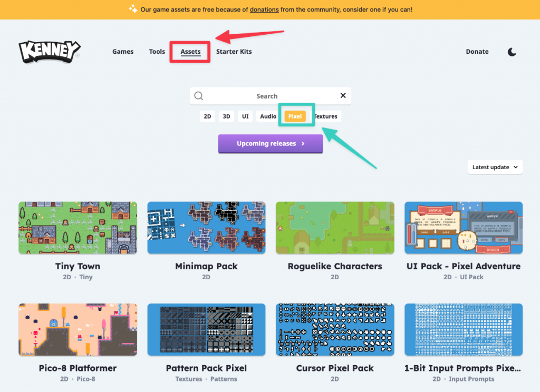Open the Assets page
This screenshot has height=392, width=540.
click(190, 51)
